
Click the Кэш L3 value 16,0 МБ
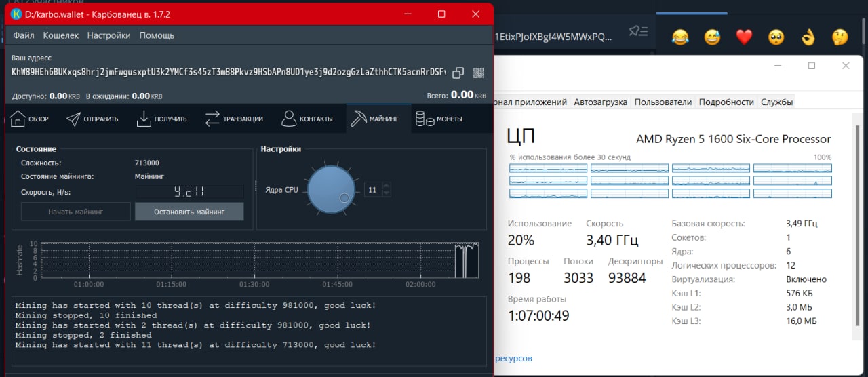(801, 321)
